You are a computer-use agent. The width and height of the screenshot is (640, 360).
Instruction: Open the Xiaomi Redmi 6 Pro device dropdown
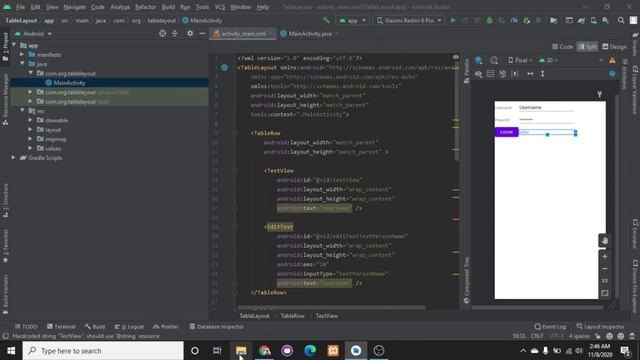click(x=409, y=20)
